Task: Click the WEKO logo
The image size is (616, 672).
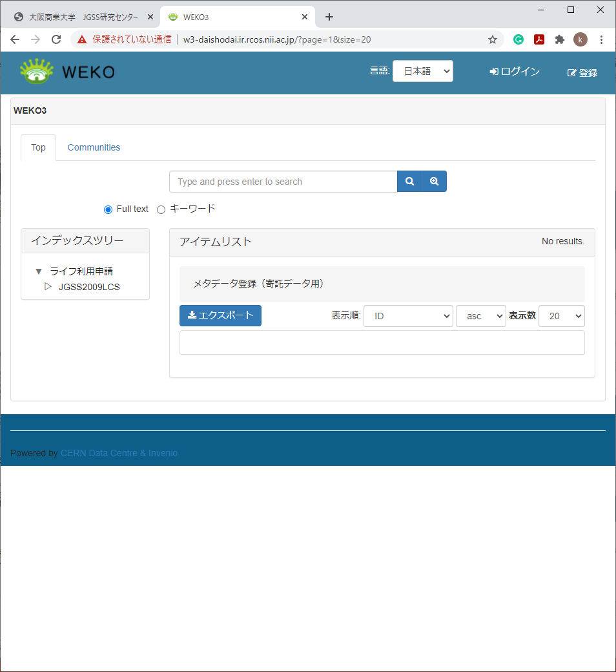Action: pos(67,72)
